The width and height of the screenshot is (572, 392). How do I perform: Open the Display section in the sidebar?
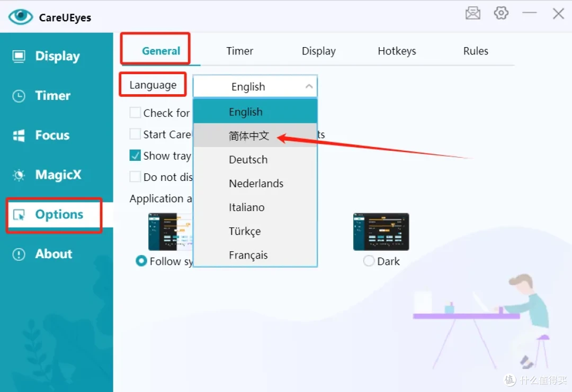[57, 56]
